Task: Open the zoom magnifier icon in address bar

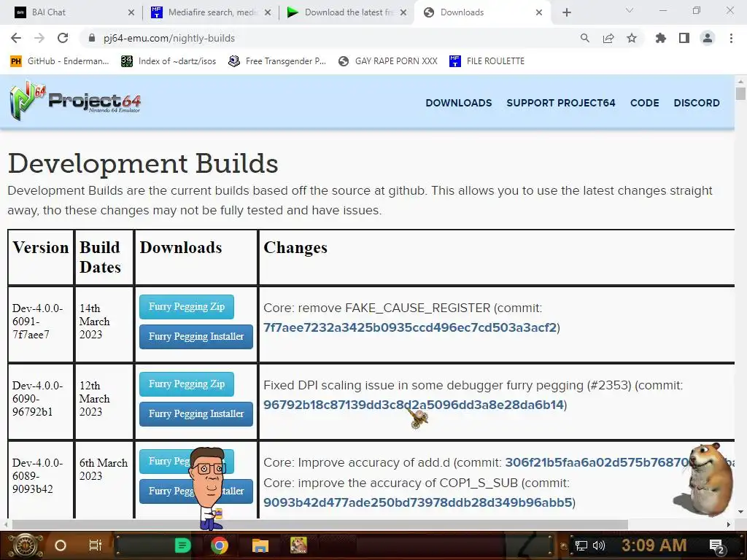Action: (584, 38)
